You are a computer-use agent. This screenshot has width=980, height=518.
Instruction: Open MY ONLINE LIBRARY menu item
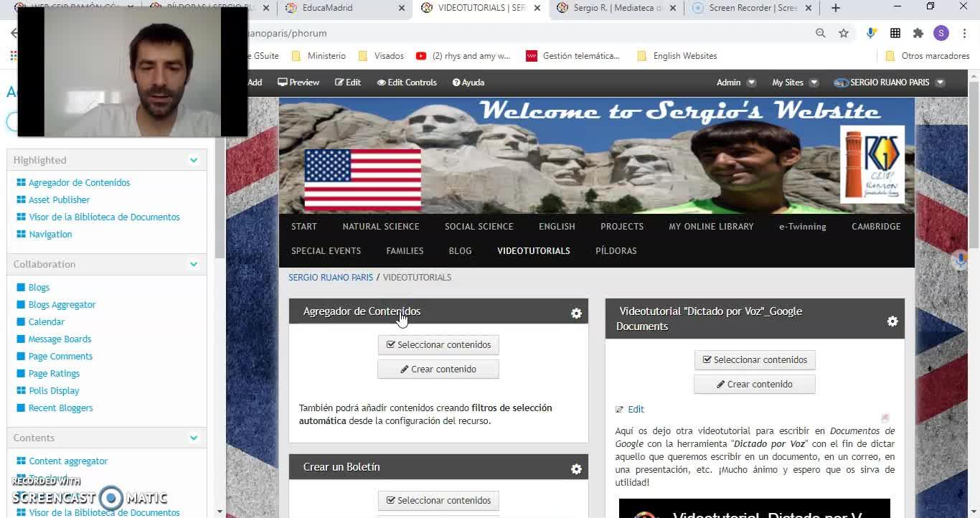coord(711,227)
